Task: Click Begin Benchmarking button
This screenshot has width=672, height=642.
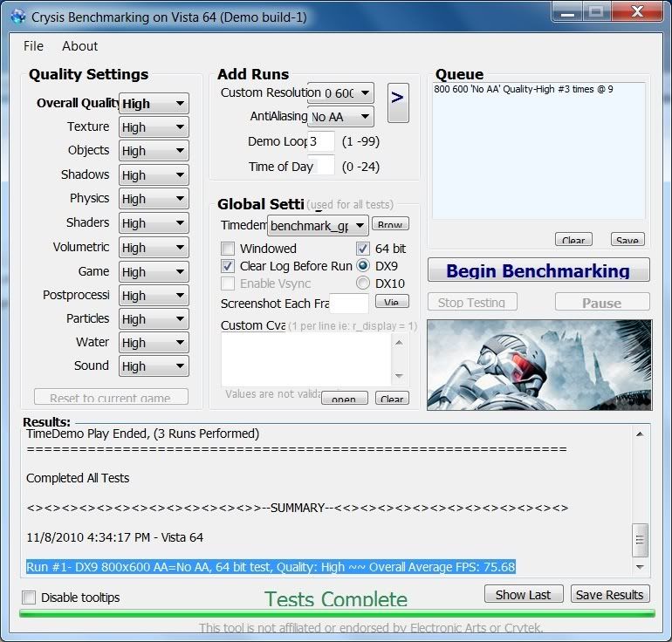Action: pos(538,270)
